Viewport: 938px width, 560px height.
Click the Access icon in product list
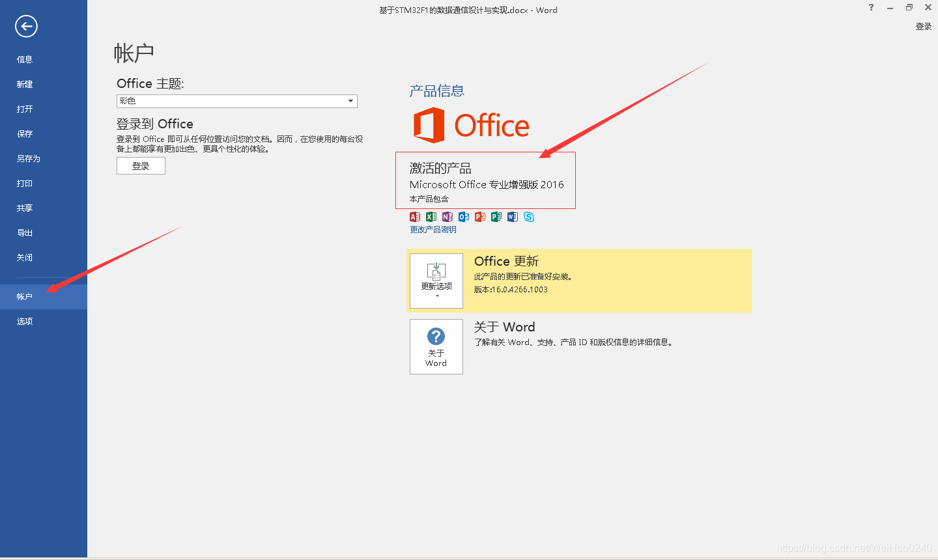[x=415, y=217]
